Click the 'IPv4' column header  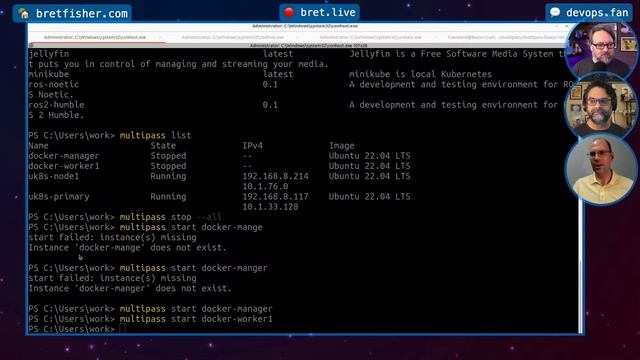pyautogui.click(x=253, y=146)
